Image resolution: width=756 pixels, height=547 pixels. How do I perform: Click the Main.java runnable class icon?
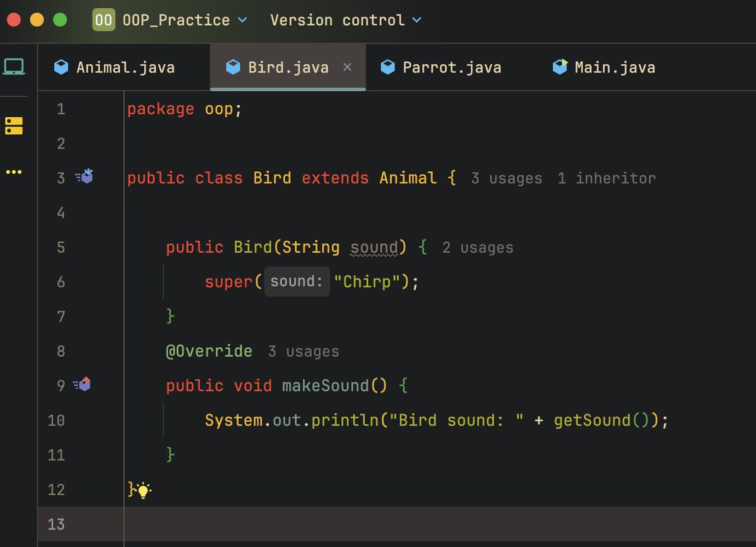click(x=560, y=67)
